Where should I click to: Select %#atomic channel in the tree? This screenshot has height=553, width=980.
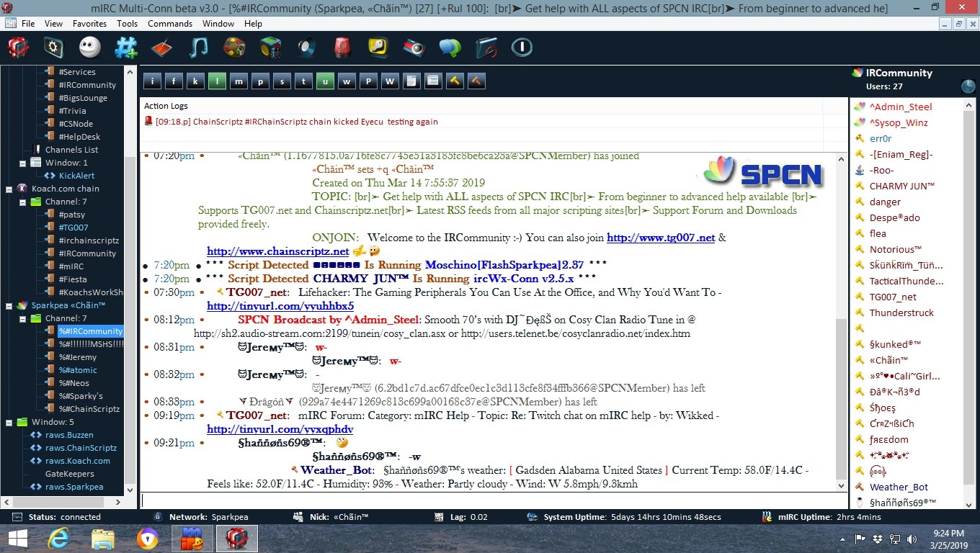pos(78,370)
